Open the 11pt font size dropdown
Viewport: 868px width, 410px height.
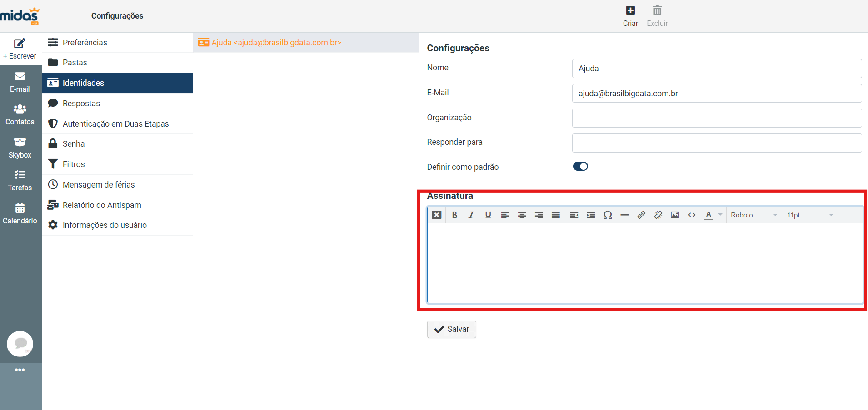pyautogui.click(x=810, y=215)
